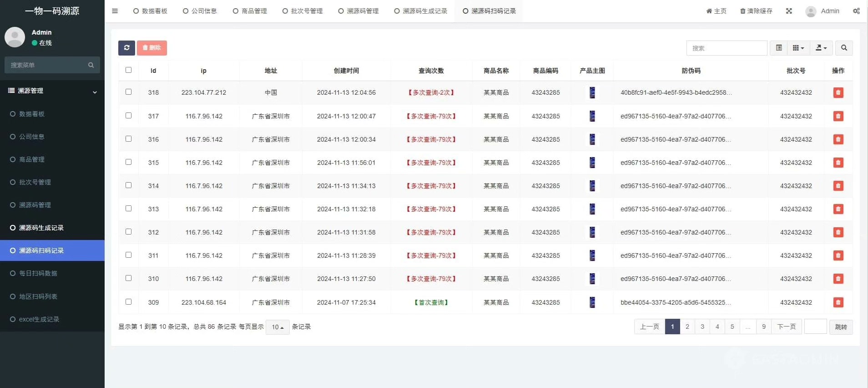Tick the checkbox for row 312
Image resolution: width=868 pixels, height=388 pixels.
click(x=128, y=232)
